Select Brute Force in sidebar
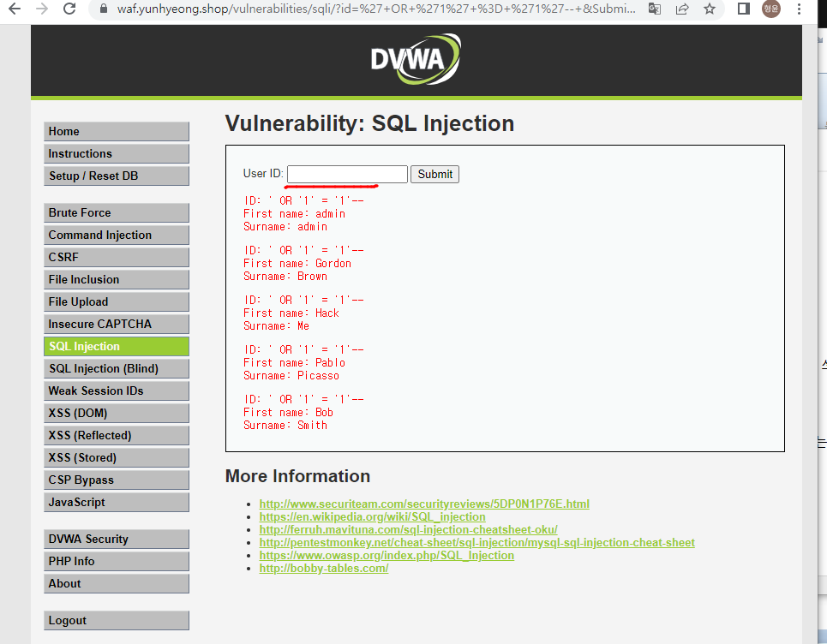The height and width of the screenshot is (644, 827). tap(117, 212)
